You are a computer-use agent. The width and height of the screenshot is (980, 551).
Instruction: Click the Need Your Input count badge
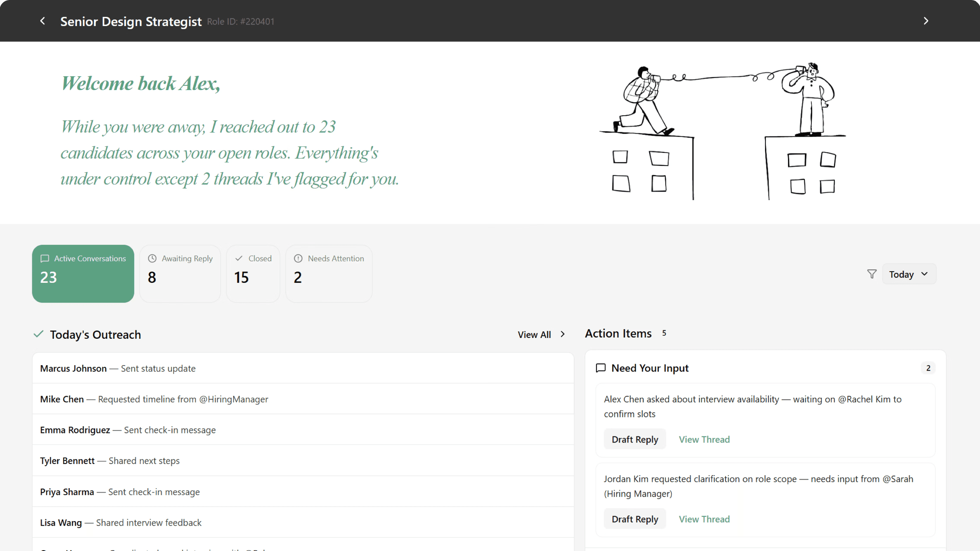(x=928, y=368)
